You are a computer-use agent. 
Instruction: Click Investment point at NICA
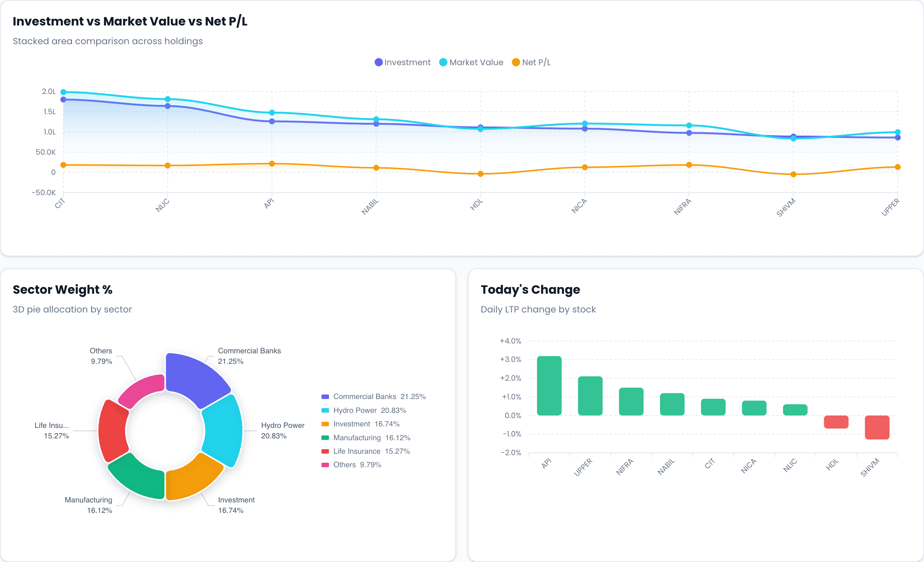coord(585,129)
